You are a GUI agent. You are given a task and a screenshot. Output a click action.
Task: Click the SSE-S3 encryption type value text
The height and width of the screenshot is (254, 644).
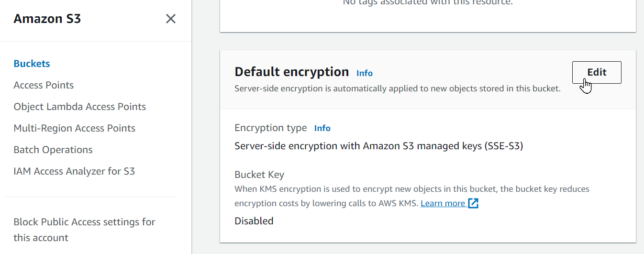(x=379, y=146)
